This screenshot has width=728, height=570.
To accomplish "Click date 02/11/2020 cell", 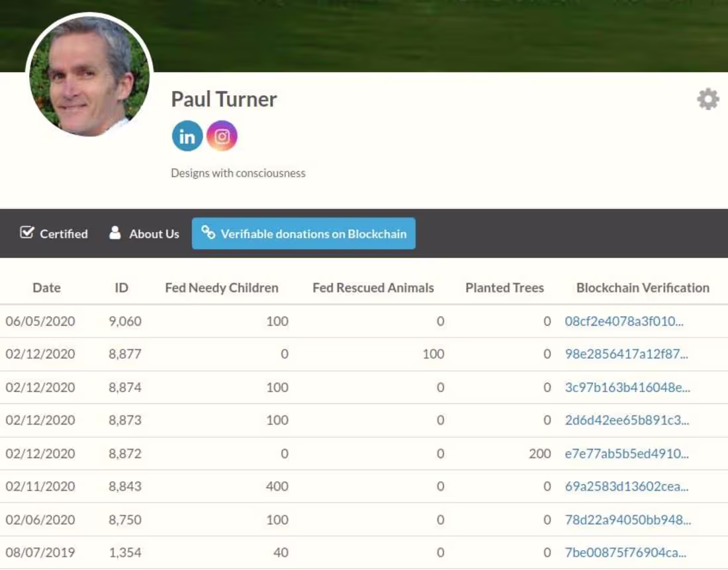I will (40, 486).
